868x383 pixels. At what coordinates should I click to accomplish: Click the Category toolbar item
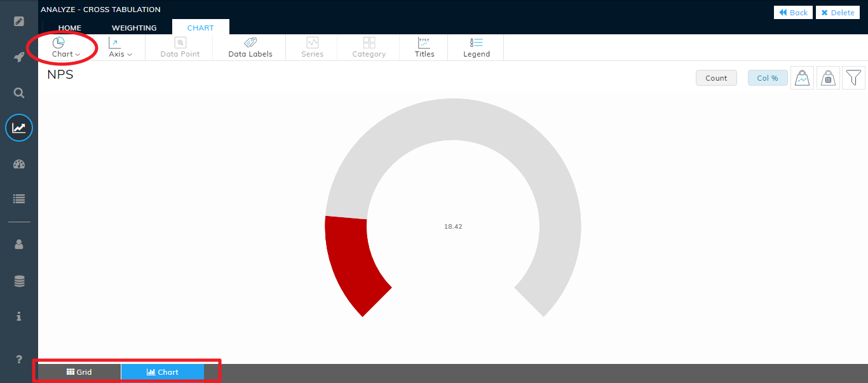pyautogui.click(x=369, y=48)
